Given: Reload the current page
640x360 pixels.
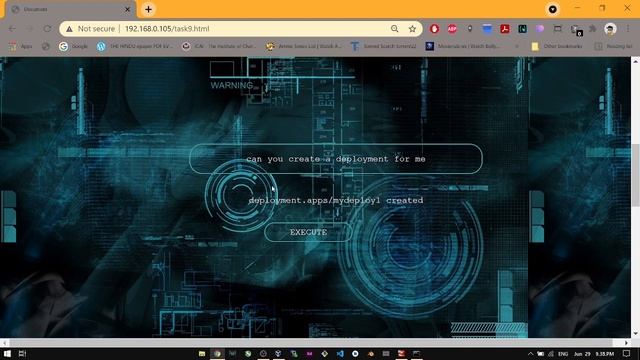Looking at the screenshot, I should tap(47, 29).
